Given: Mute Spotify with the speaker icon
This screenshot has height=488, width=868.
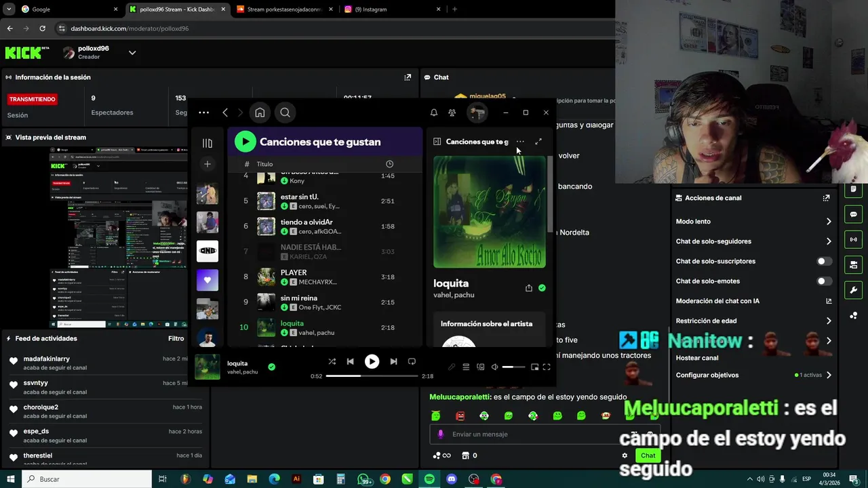Looking at the screenshot, I should 495,367.
